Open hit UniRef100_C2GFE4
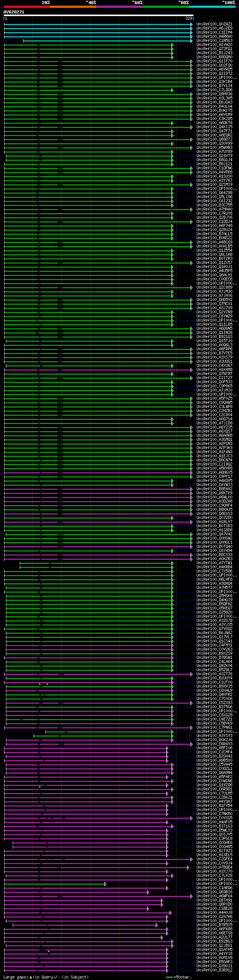 [214, 860]
